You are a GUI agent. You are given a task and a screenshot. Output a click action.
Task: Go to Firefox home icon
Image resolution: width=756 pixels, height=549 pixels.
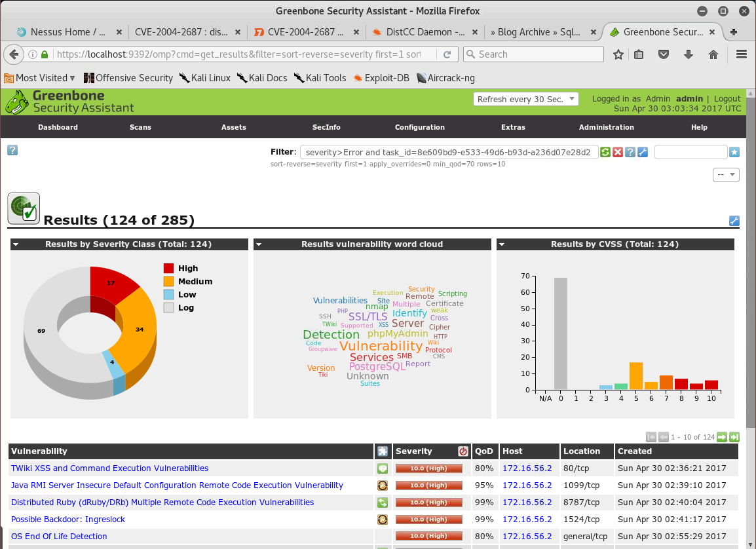713,54
